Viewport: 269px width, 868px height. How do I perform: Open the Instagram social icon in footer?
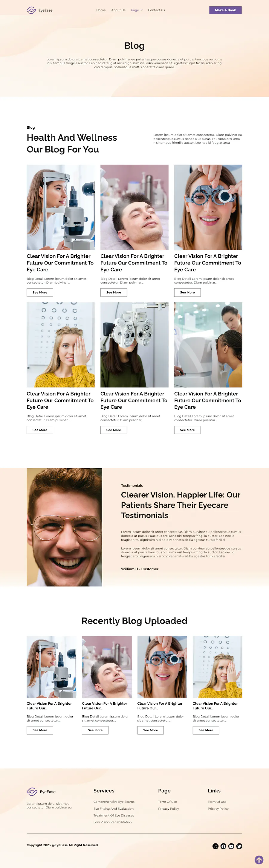215,846
